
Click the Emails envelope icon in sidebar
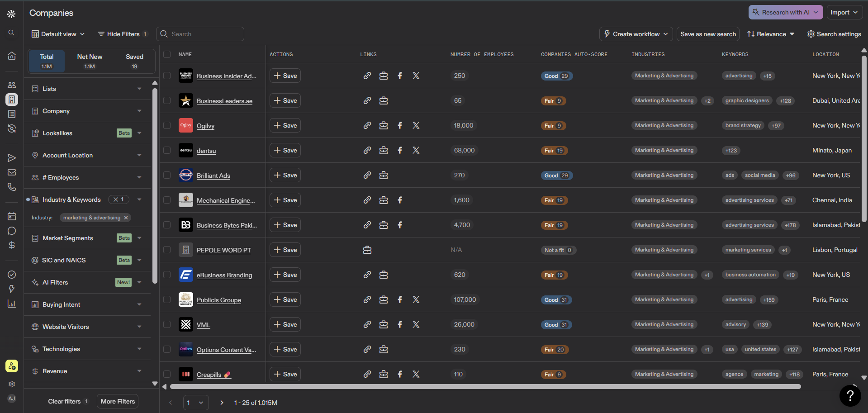point(12,172)
